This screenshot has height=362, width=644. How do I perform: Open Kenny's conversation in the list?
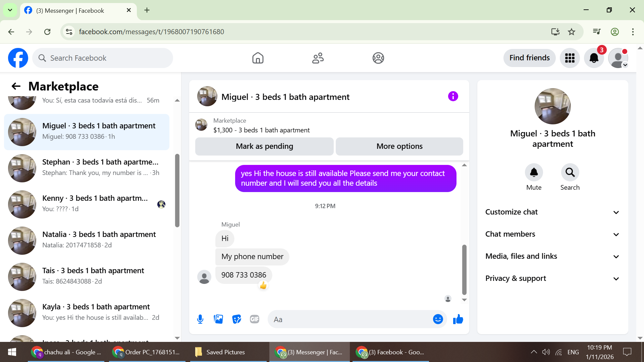[x=87, y=204]
